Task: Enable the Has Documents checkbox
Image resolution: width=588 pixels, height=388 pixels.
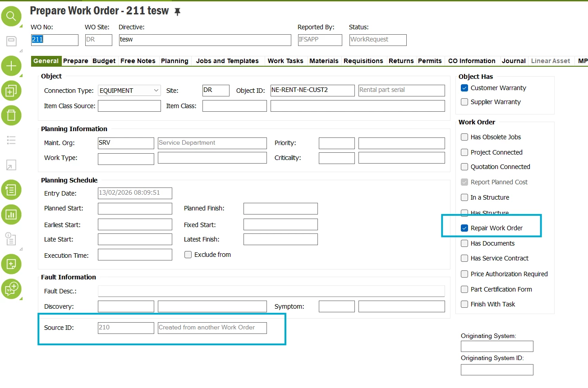Action: pos(464,243)
